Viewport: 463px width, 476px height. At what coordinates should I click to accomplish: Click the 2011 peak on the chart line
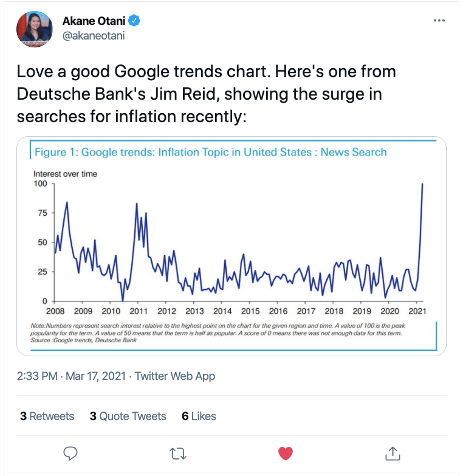click(137, 204)
